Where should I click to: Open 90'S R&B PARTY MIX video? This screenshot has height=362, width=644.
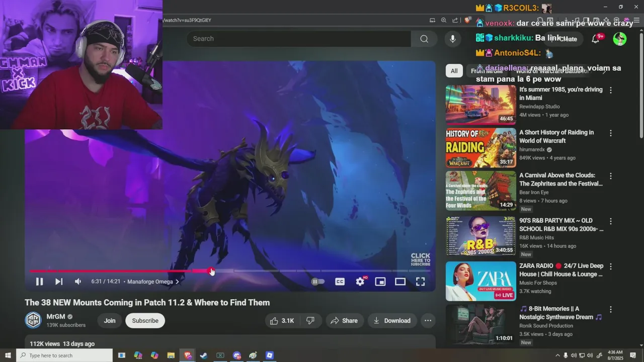[x=481, y=236]
